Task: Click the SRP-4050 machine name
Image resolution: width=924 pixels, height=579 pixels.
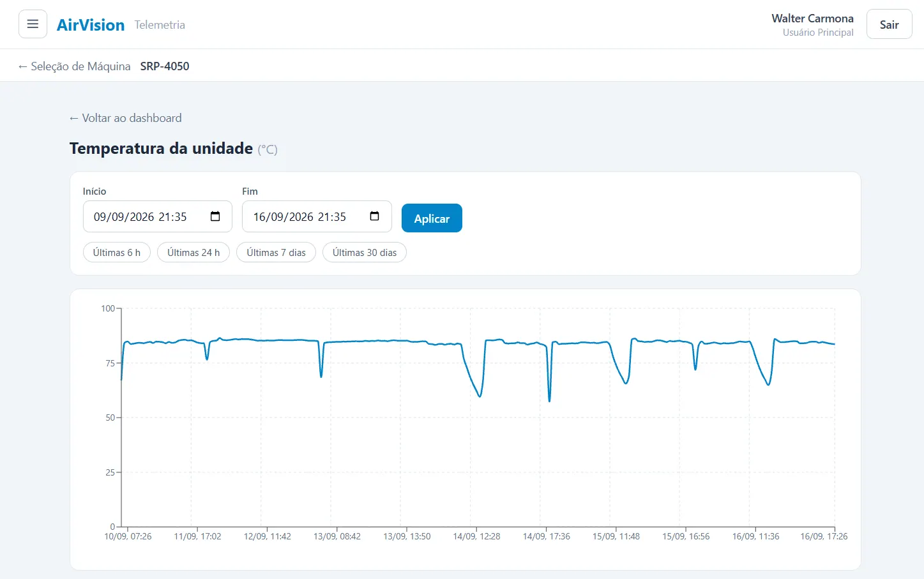Action: [165, 66]
